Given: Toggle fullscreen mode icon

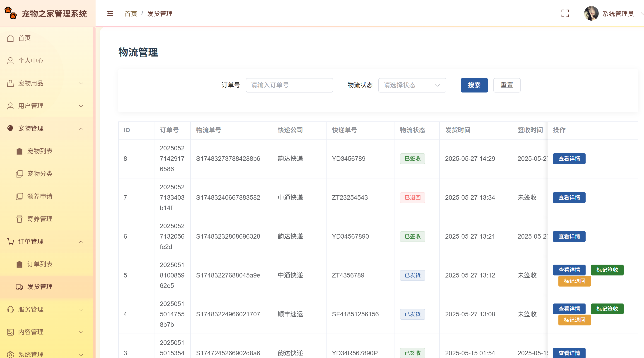Looking at the screenshot, I should [x=565, y=14].
